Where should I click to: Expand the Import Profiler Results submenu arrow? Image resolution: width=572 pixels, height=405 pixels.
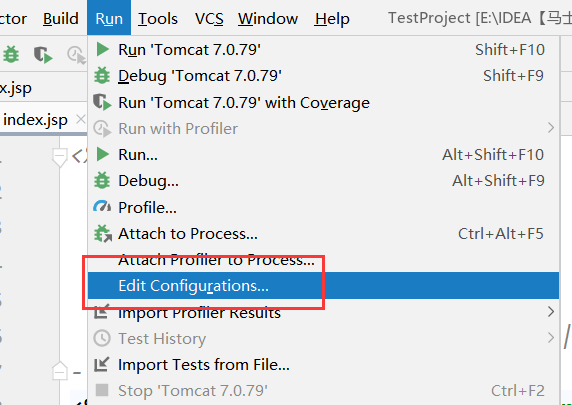(551, 312)
